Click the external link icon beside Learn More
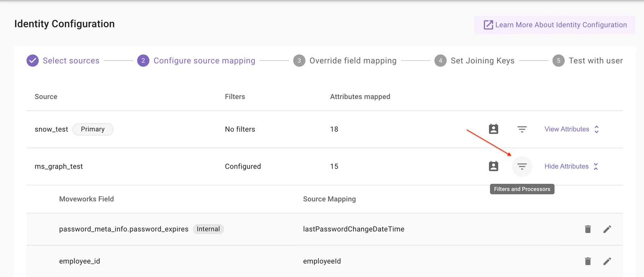This screenshot has height=277, width=644. pyautogui.click(x=488, y=25)
